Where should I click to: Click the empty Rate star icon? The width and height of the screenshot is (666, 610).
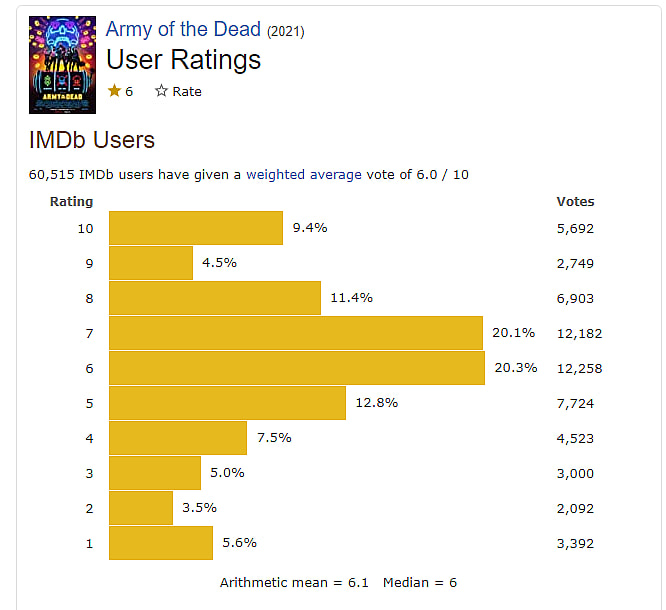pos(161,91)
